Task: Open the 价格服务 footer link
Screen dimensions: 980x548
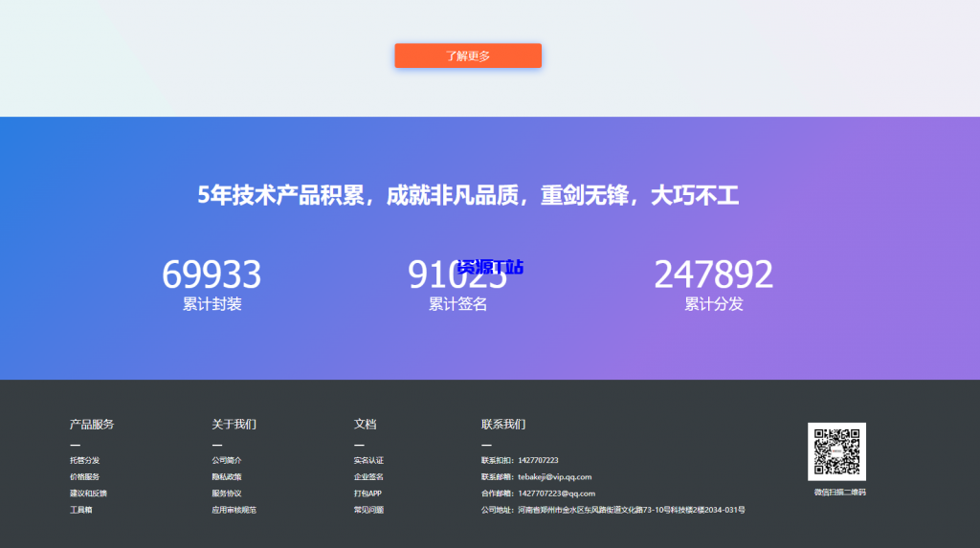Action: pos(85,477)
